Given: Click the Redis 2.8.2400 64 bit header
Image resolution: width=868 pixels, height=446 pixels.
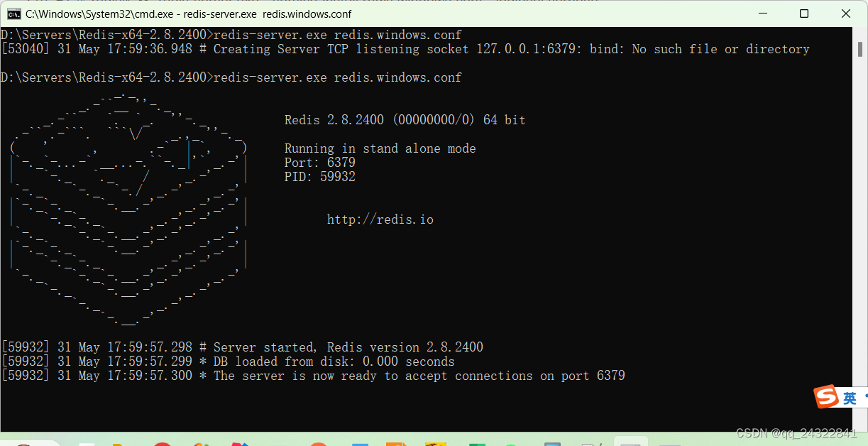Looking at the screenshot, I should click(x=405, y=119).
